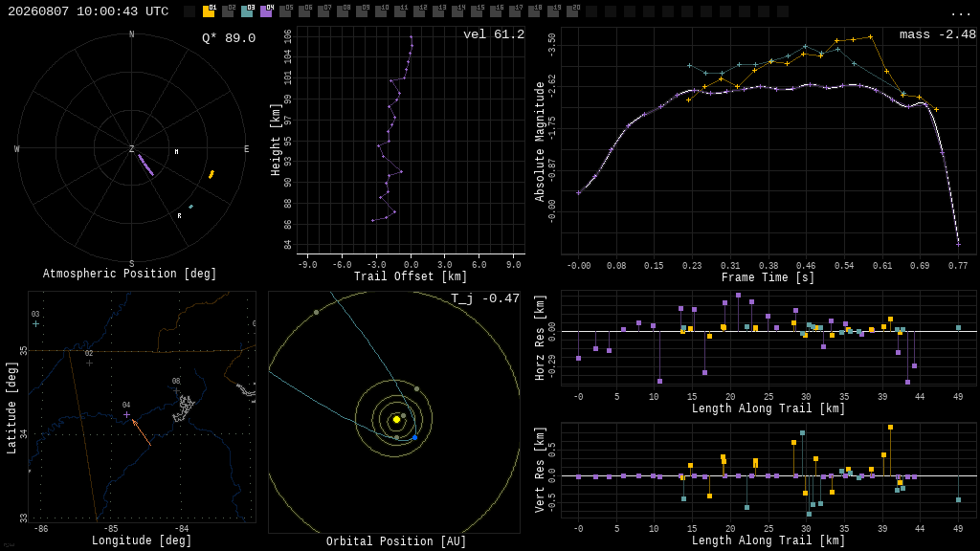The image size is (980, 551).
Task: Toggle station 04 purple indicator
Action: (x=266, y=11)
